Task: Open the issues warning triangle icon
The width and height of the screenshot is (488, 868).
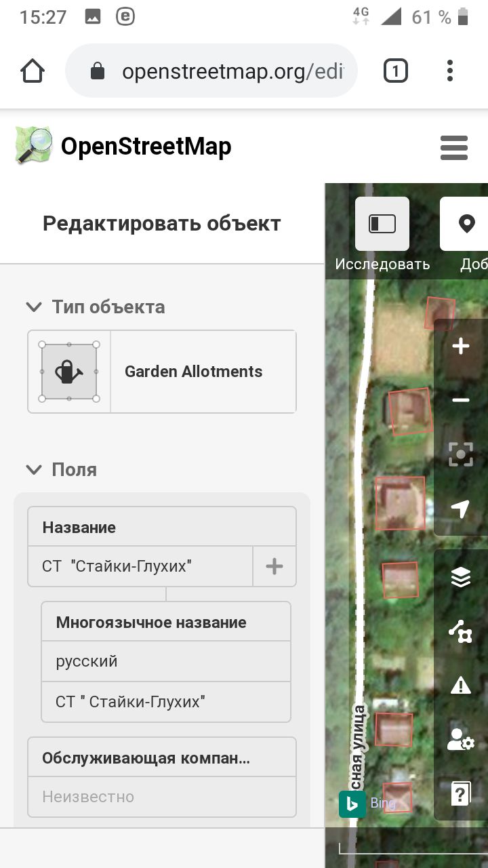Action: point(461,686)
